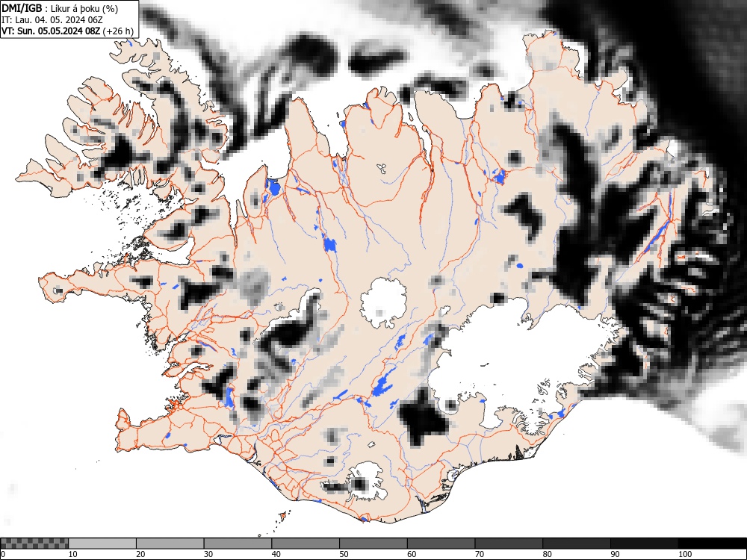Click the '90' scale label

(x=615, y=554)
